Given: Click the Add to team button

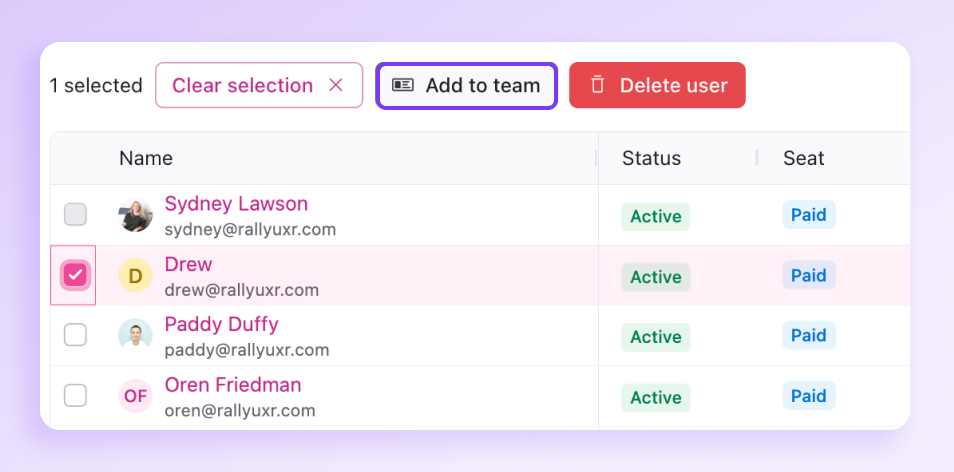Looking at the screenshot, I should click(x=467, y=86).
